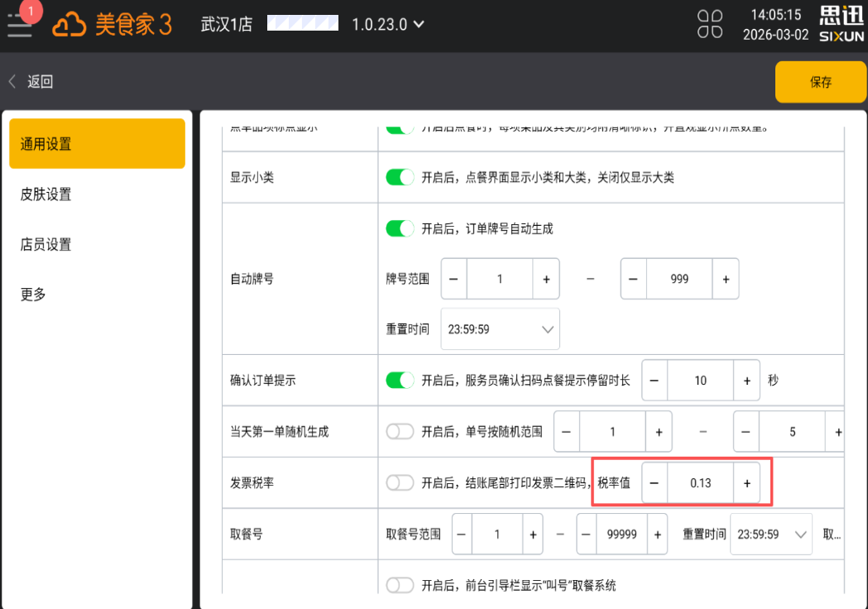The width and height of the screenshot is (868, 609).
Task: Open 自动牌号 重置时间 23:59:59 dropdown
Action: click(500, 329)
